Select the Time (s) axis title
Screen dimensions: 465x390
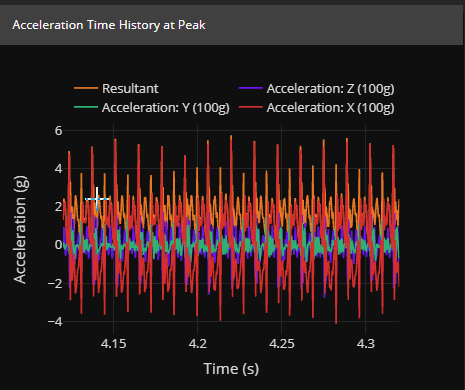pyautogui.click(x=231, y=369)
